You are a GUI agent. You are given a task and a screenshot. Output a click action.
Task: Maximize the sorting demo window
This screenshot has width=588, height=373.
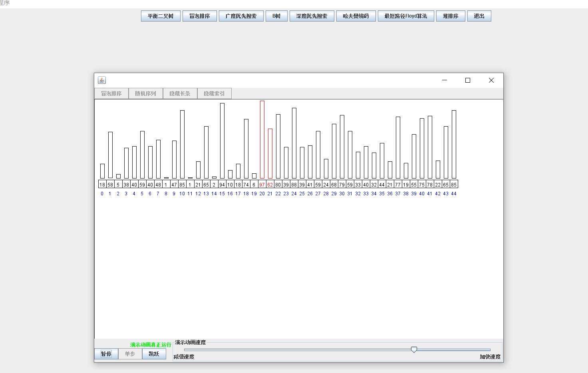pyautogui.click(x=468, y=80)
